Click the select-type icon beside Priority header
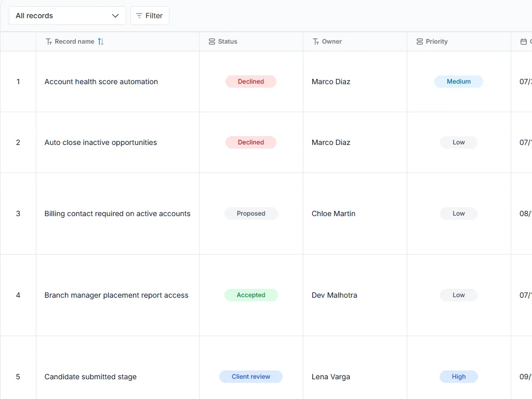Screen dimensions: 532x399 coord(420,42)
